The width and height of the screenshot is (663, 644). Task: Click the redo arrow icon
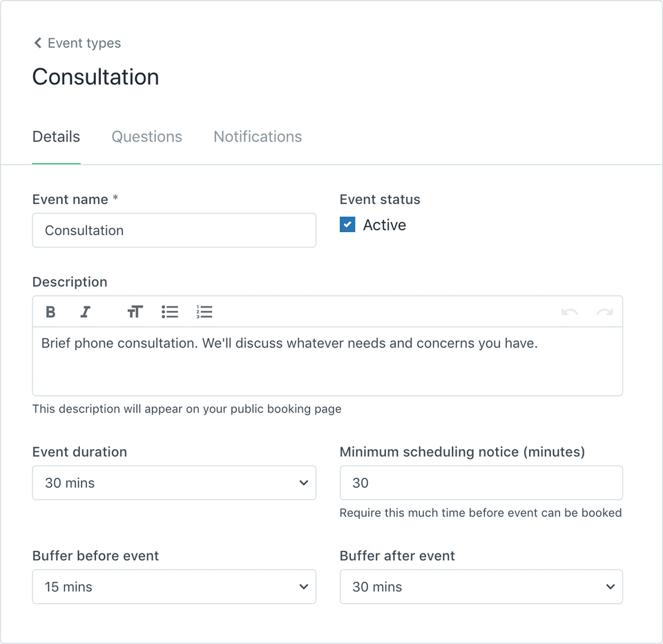(605, 312)
